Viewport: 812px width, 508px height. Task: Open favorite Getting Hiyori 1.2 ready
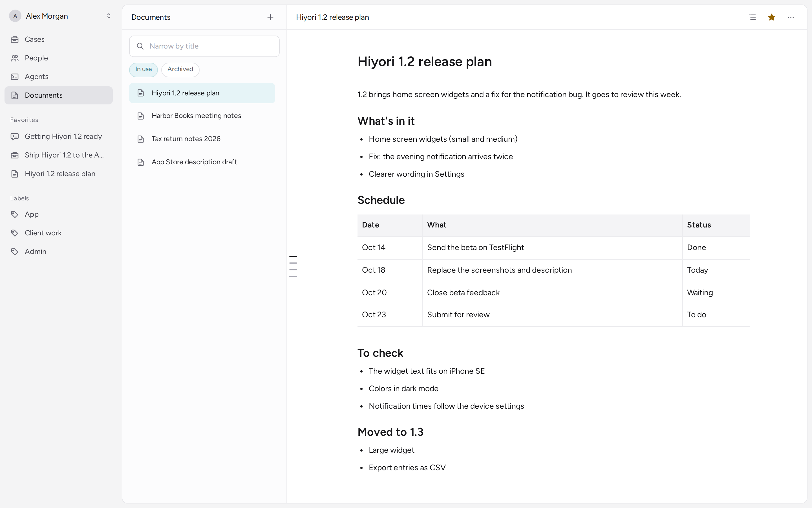pyautogui.click(x=58, y=136)
